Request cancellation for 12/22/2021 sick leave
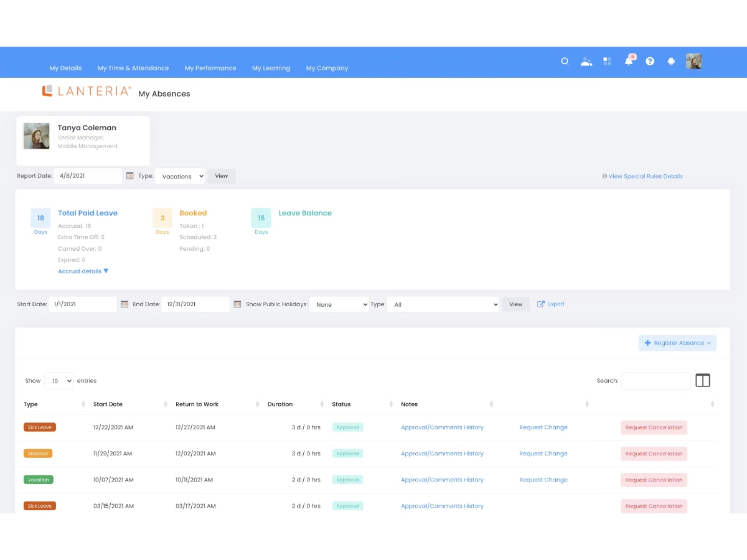The image size is (747, 560). 654,427
